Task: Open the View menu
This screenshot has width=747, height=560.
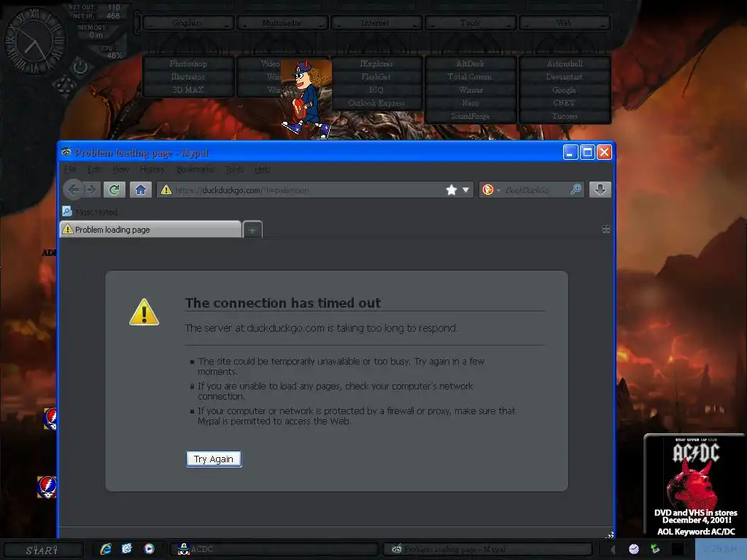Action: [x=120, y=169]
